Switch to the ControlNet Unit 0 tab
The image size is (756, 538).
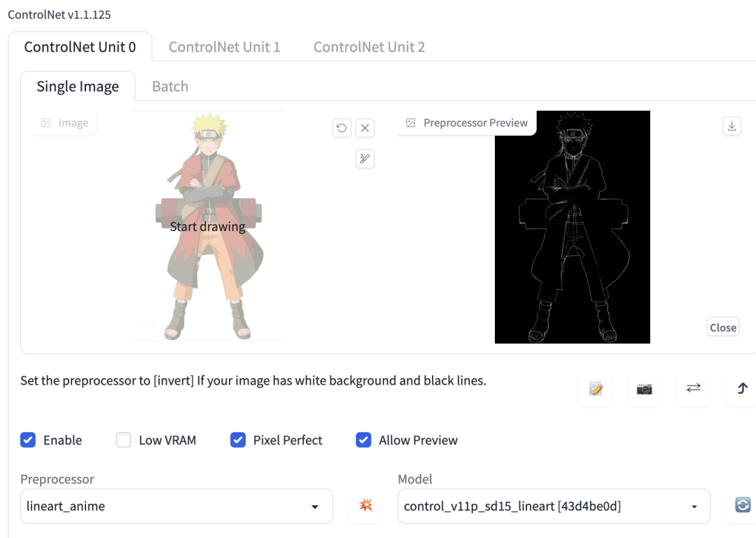pyautogui.click(x=80, y=47)
